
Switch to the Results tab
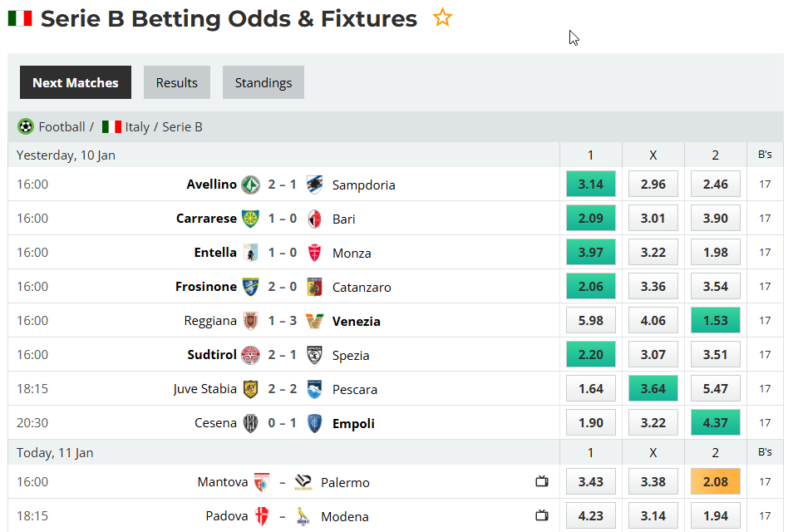[x=176, y=81]
